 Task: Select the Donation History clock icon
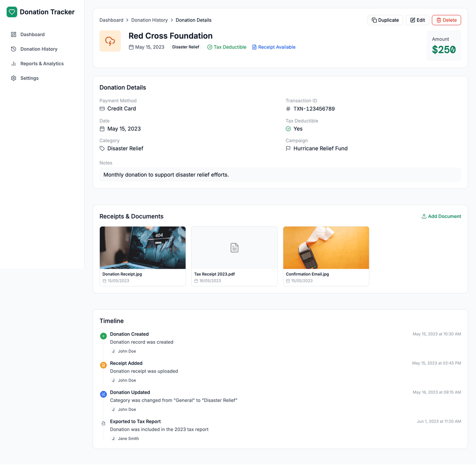coord(13,49)
